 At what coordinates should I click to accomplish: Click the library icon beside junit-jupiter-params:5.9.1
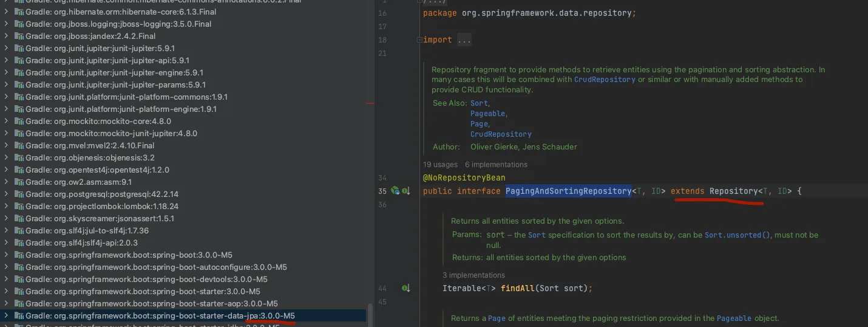pyautogui.click(x=19, y=84)
